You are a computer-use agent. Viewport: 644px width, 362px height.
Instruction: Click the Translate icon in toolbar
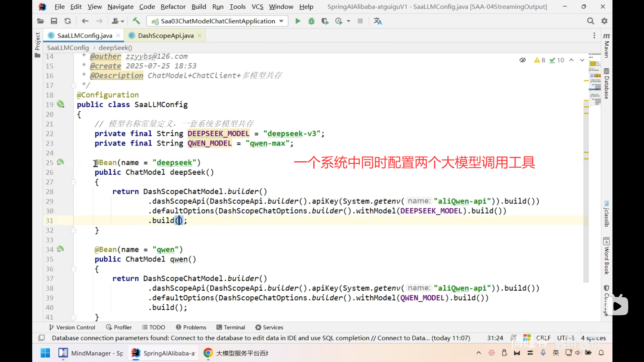[378, 21]
